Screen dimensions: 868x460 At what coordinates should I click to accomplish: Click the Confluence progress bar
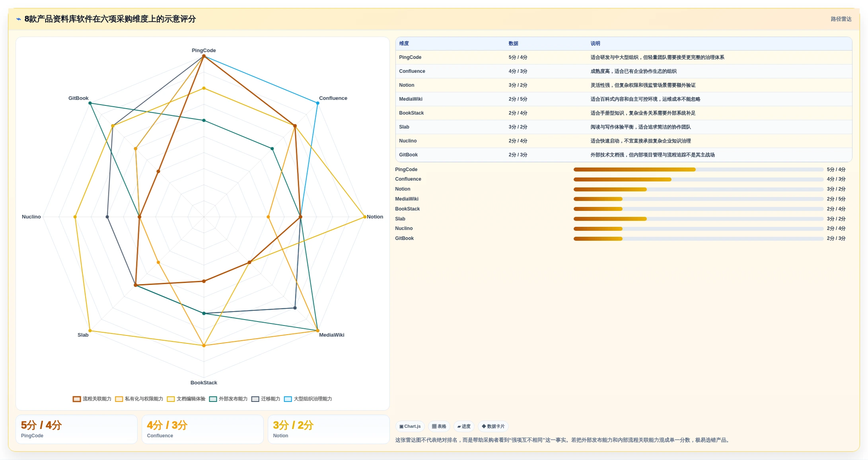[x=699, y=179]
